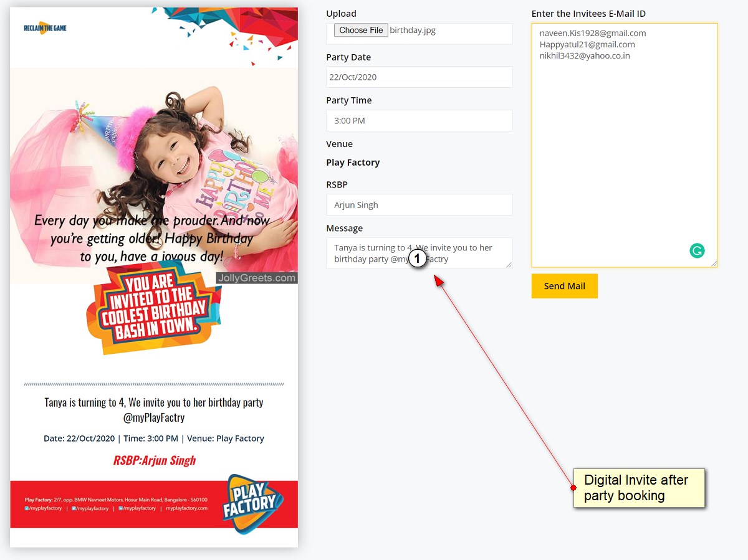Click the Choose File upload button
The image size is (748, 560).
[x=361, y=30]
